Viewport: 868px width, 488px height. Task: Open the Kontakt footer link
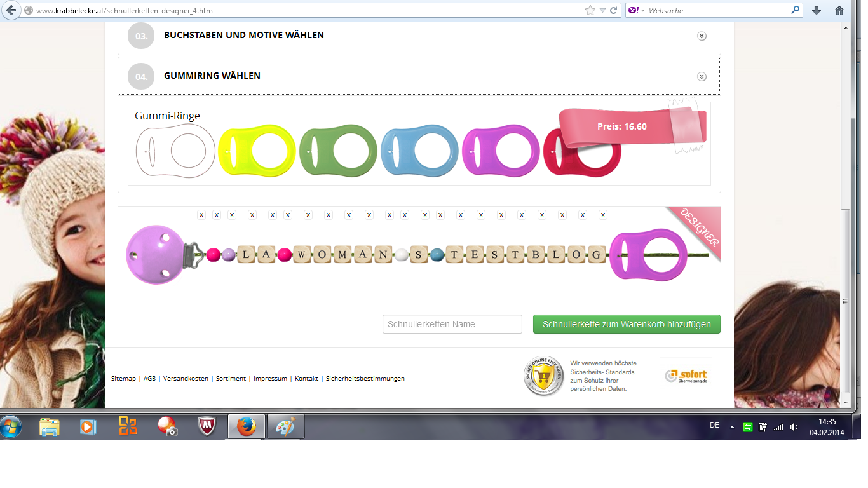306,379
